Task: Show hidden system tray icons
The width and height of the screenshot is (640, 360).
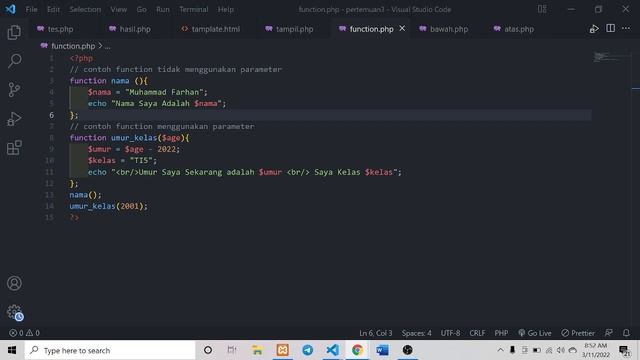Action: (500, 350)
